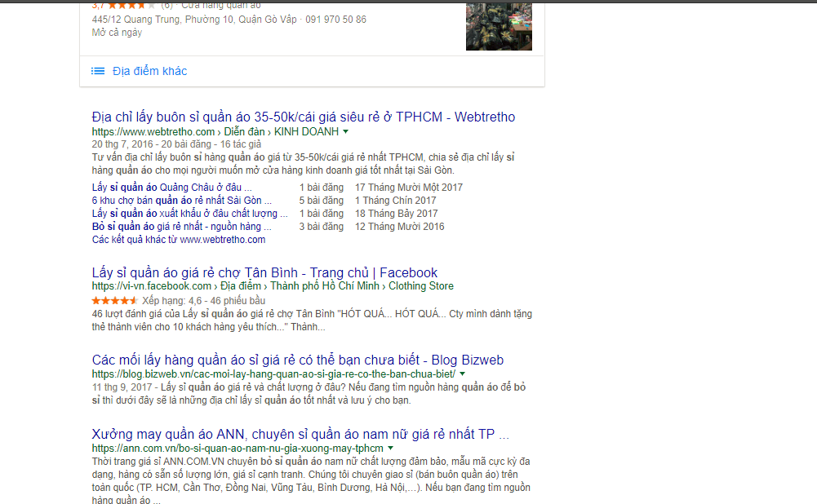Screen dimensions: 817x504
Task: Click Xếp hạng: 4,6 - 46 phiếu bầu text
Action: pos(204,300)
